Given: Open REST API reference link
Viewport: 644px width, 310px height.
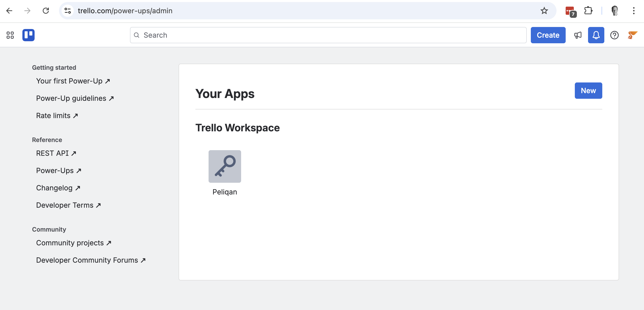Looking at the screenshot, I should click(56, 153).
